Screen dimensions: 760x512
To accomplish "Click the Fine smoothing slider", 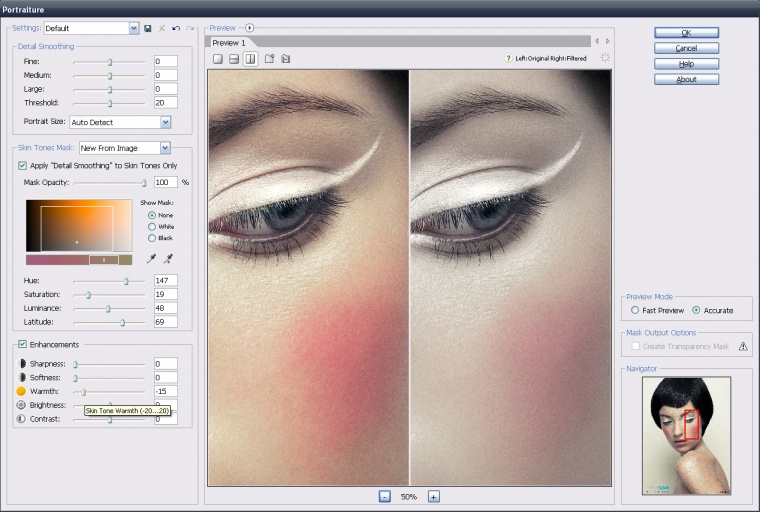I will click(x=110, y=62).
